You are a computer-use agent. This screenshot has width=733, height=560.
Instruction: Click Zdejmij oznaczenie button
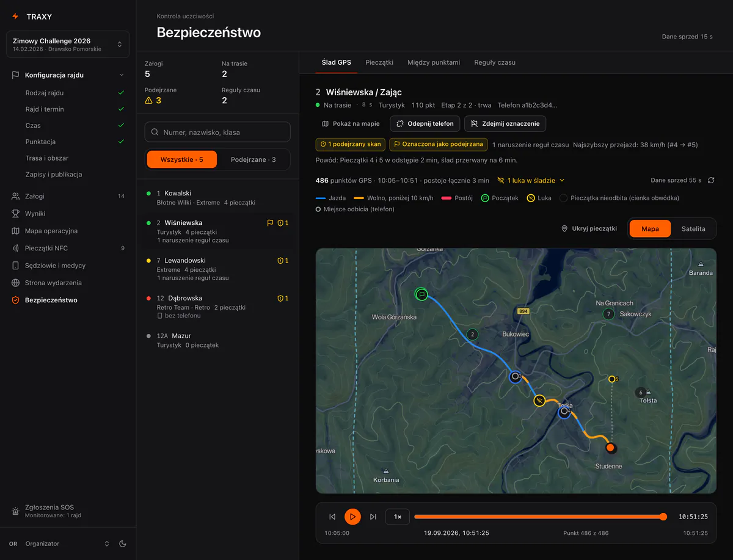coord(505,123)
